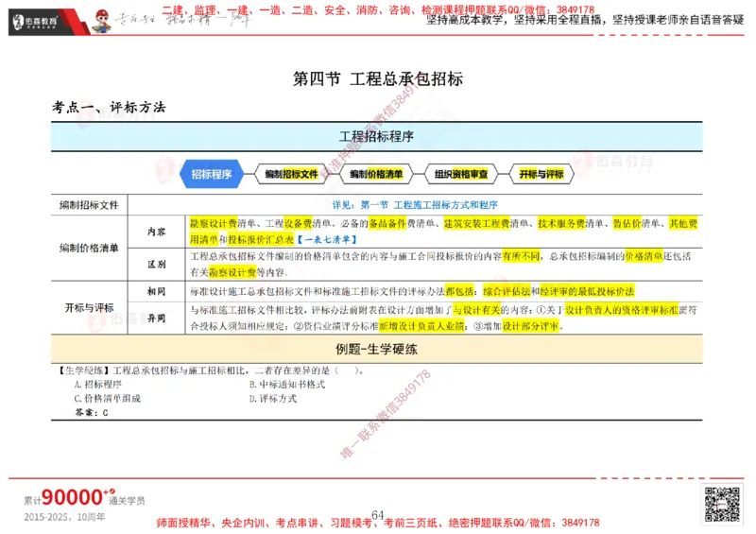Click the QR code at bottom right
The image size is (756, 534).
722,505
